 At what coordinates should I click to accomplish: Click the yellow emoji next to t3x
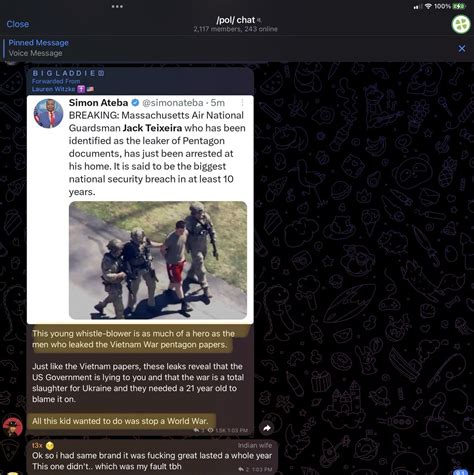[50, 446]
